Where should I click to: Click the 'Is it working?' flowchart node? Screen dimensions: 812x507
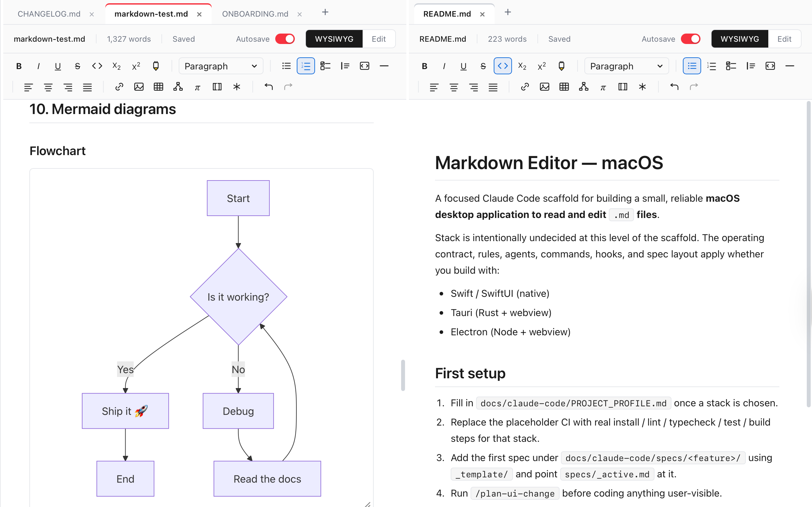[x=238, y=297]
